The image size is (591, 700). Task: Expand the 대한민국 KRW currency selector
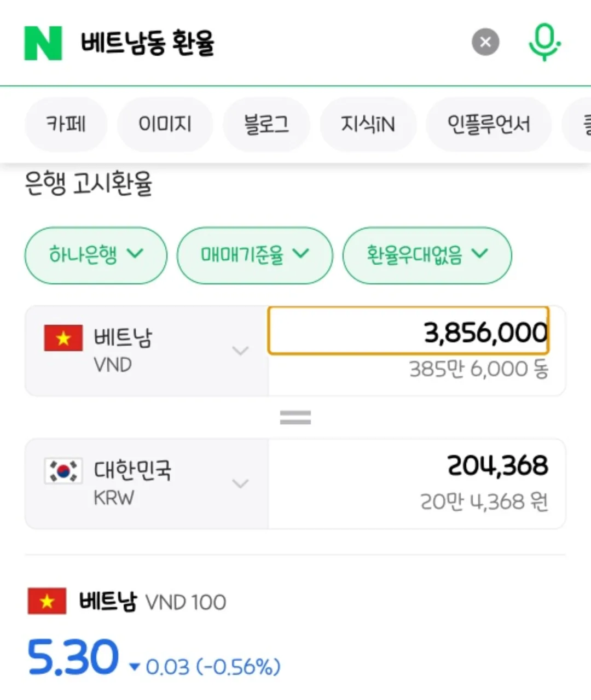coord(147,483)
